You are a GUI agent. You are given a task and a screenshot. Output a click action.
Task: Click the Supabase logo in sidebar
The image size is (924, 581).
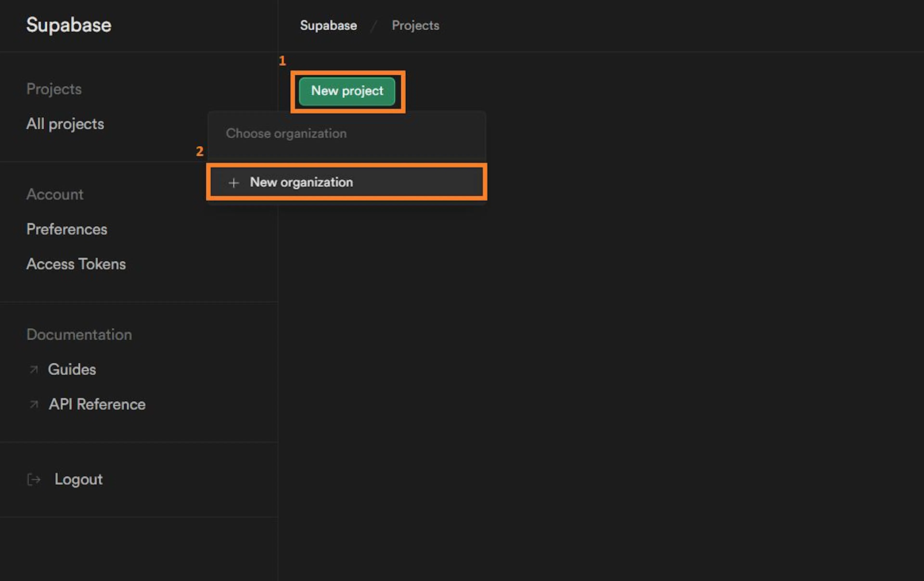pos(69,25)
